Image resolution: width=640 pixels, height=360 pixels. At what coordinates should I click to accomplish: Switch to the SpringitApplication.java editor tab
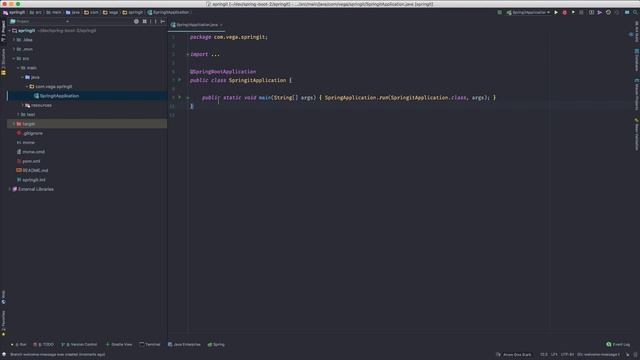[x=197, y=25]
